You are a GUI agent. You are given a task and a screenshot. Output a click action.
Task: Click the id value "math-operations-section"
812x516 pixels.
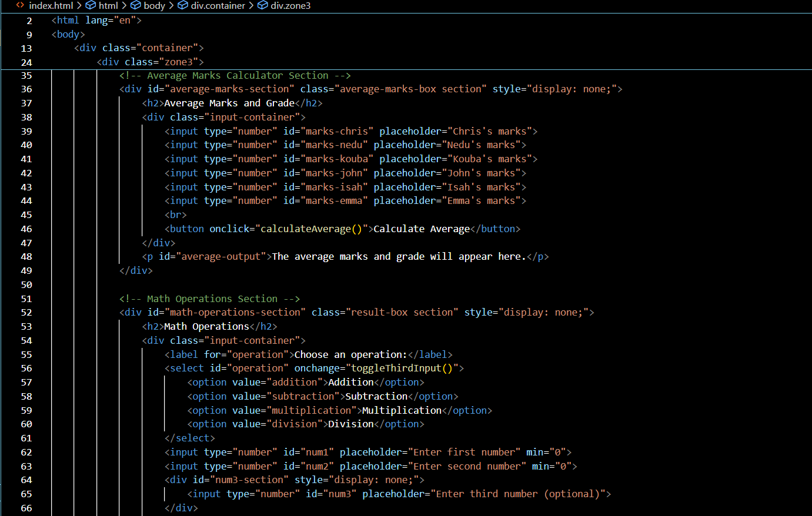[235, 313]
